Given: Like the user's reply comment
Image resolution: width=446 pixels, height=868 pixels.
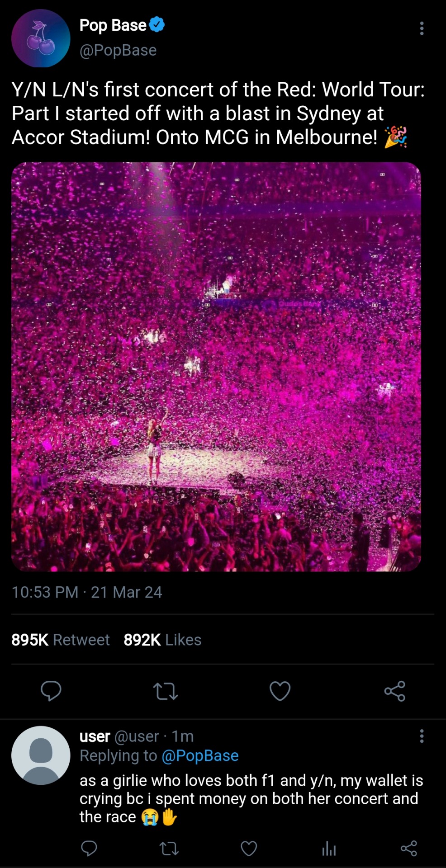Looking at the screenshot, I should pyautogui.click(x=249, y=849).
